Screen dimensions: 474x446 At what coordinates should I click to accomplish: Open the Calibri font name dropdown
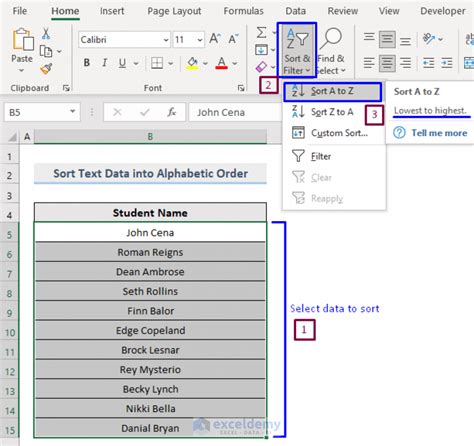click(166, 40)
